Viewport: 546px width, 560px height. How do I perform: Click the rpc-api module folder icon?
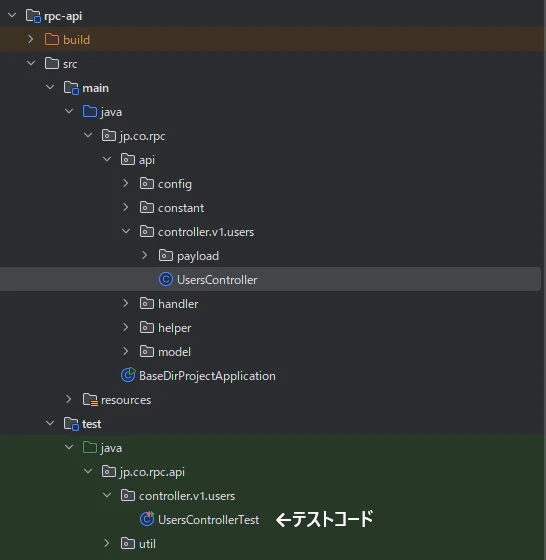coord(33,16)
